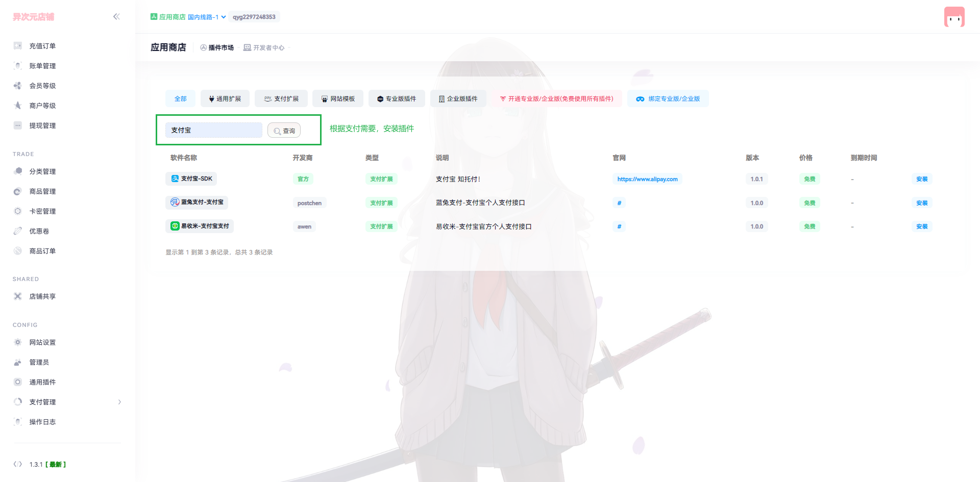Click the 充值订单 sidebar icon

pos(18,46)
